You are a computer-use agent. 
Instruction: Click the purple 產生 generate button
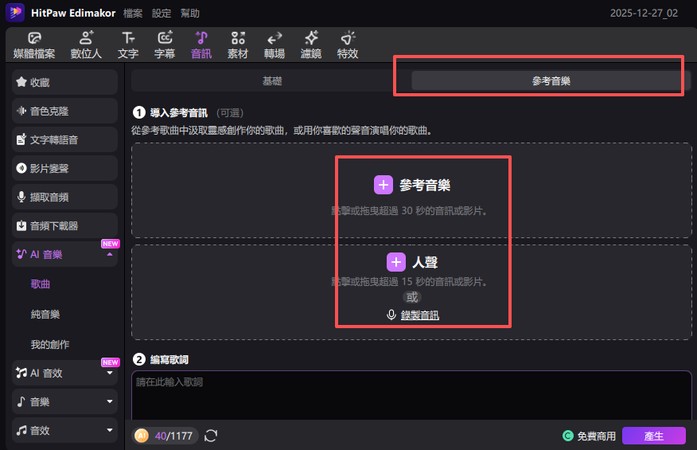click(653, 436)
